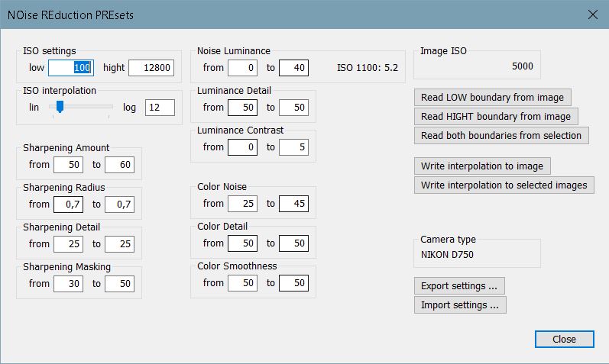This screenshot has height=364, width=609.
Task: Focus the Sharpening Masking to field
Action: [119, 284]
